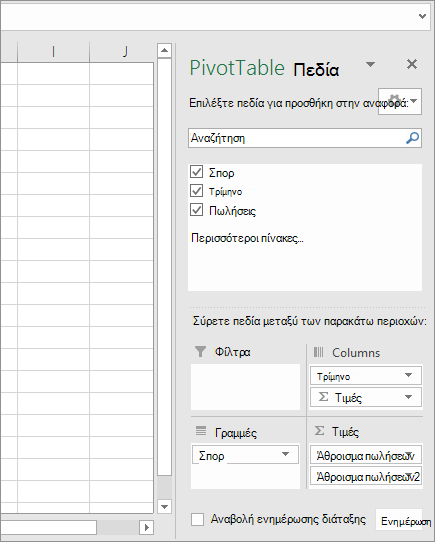Click the Τιμές sigma area icon
The image size is (435, 542).
(320, 431)
